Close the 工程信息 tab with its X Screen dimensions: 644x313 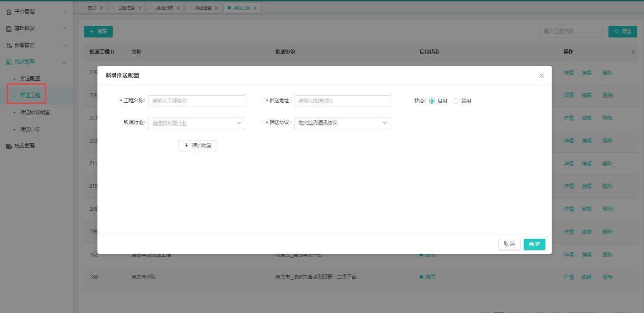(x=140, y=8)
